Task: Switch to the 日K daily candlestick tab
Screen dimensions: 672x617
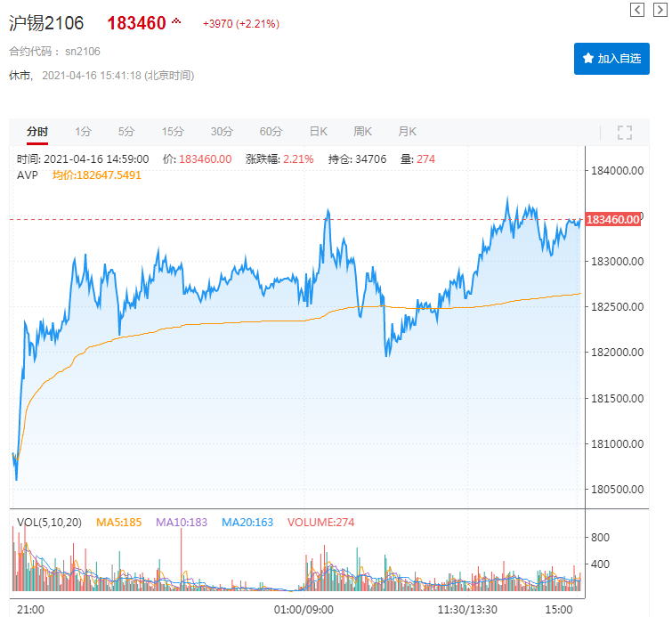Action: [x=319, y=132]
